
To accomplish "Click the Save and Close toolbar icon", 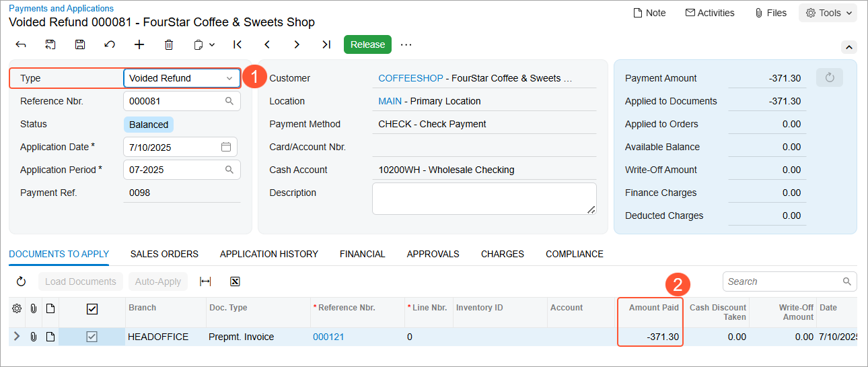I will (x=50, y=44).
